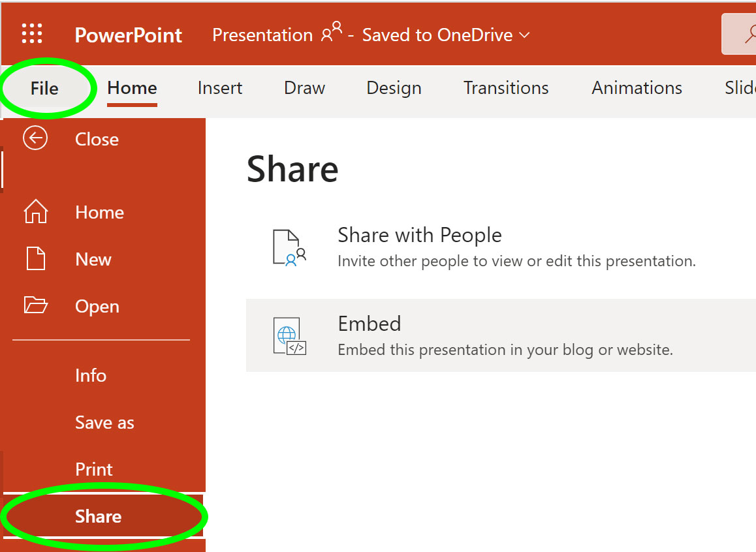Click the Home house icon in sidebar
Image resolution: width=756 pixels, height=552 pixels.
(x=36, y=211)
